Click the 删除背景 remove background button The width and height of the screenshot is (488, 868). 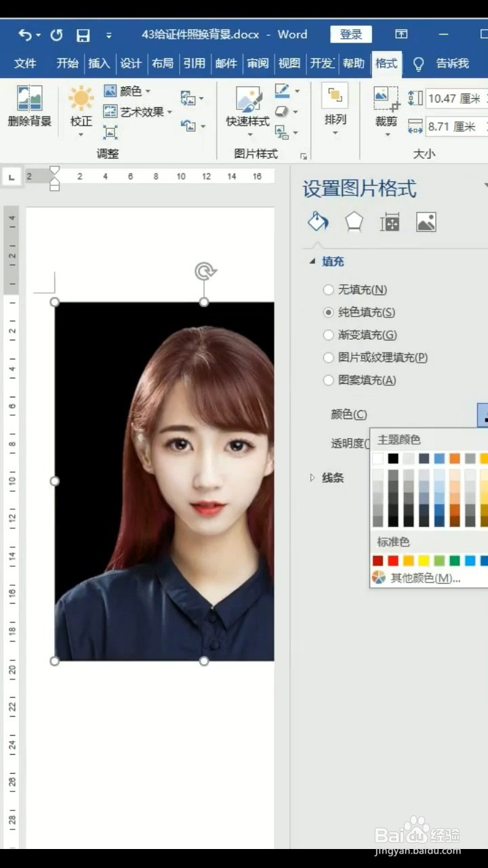click(x=29, y=106)
